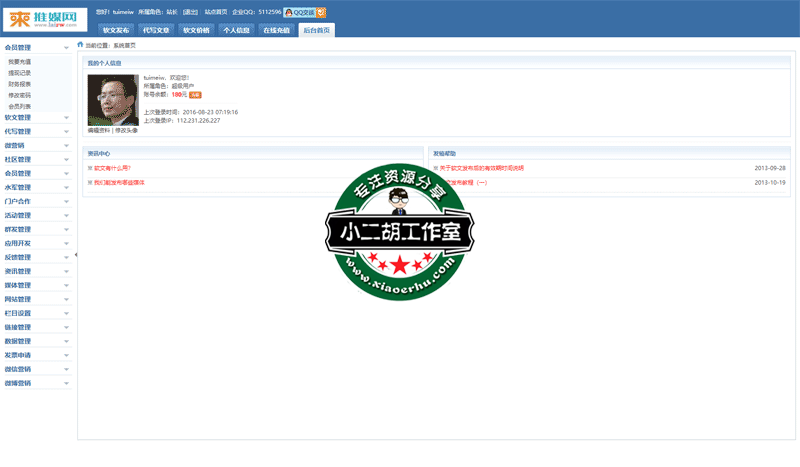The width and height of the screenshot is (800, 467).
Task: Expand the 水军管理 sidebar section
Action: coord(66,187)
